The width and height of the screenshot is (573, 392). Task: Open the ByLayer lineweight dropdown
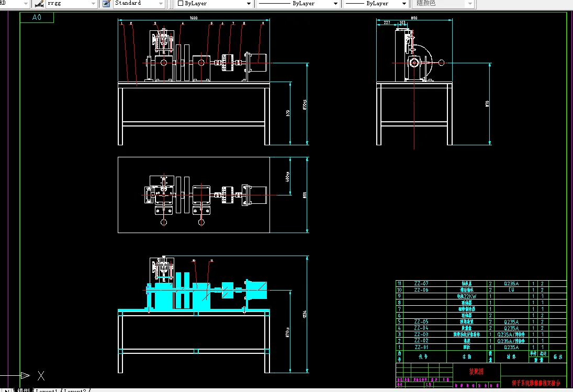[404, 4]
